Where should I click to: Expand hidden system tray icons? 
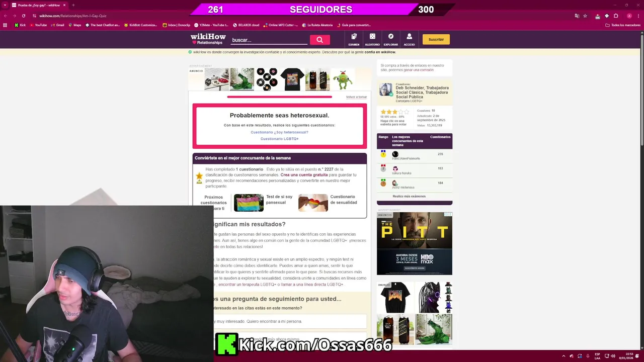(x=563, y=356)
